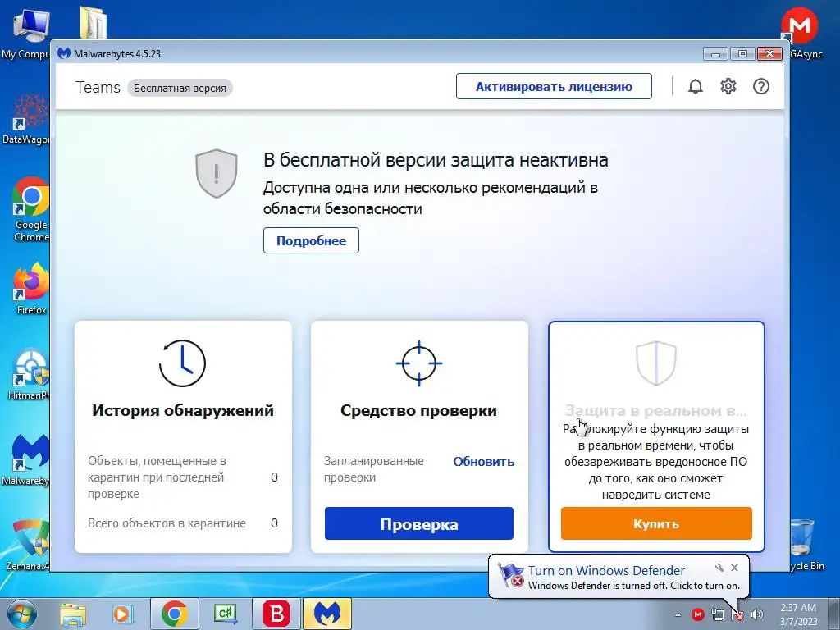Open the История обнаружений card
The width and height of the screenshot is (840, 630).
(183, 436)
